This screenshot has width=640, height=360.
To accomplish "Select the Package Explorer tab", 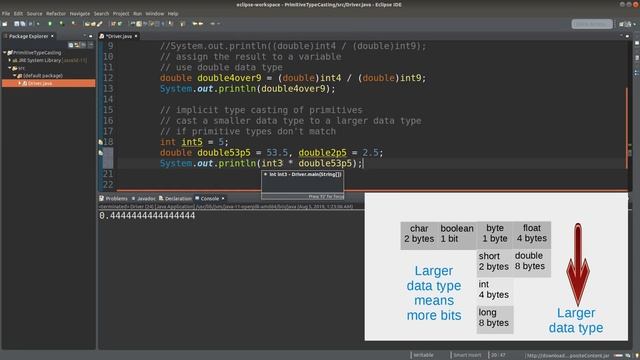I will click(x=28, y=36).
